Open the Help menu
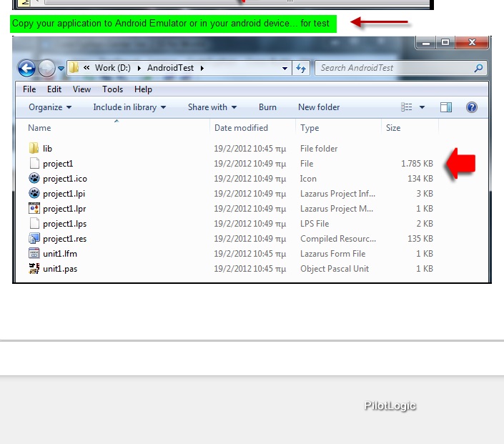Screen dimensions: 504x444 pyautogui.click(x=143, y=89)
